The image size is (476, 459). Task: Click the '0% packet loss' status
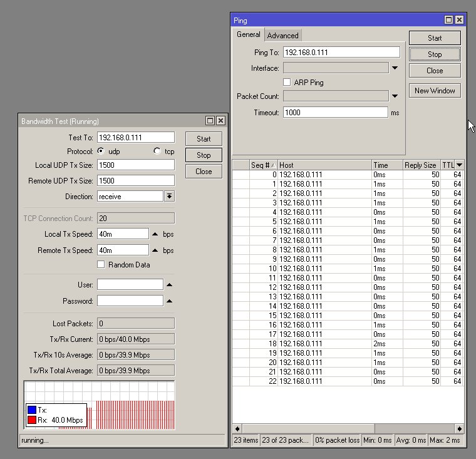click(x=337, y=440)
